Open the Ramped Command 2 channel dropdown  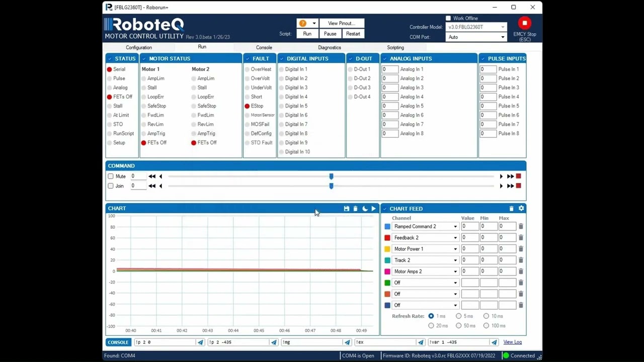click(x=455, y=227)
